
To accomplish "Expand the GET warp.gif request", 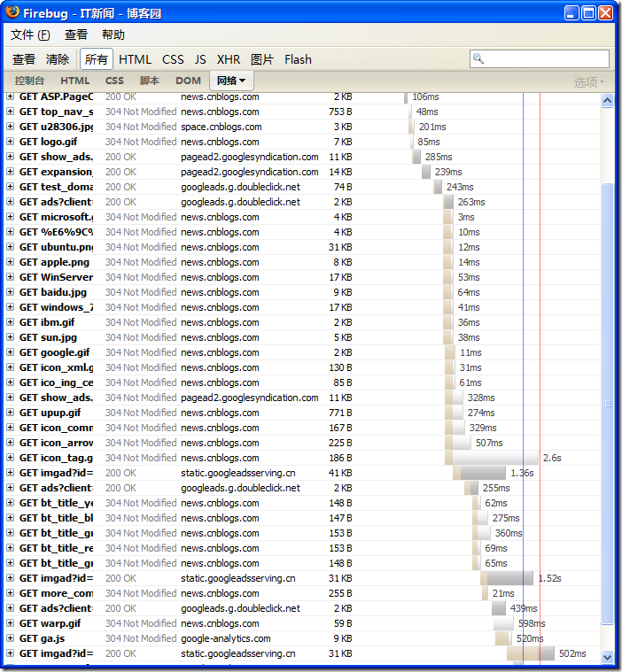I will pyautogui.click(x=10, y=623).
